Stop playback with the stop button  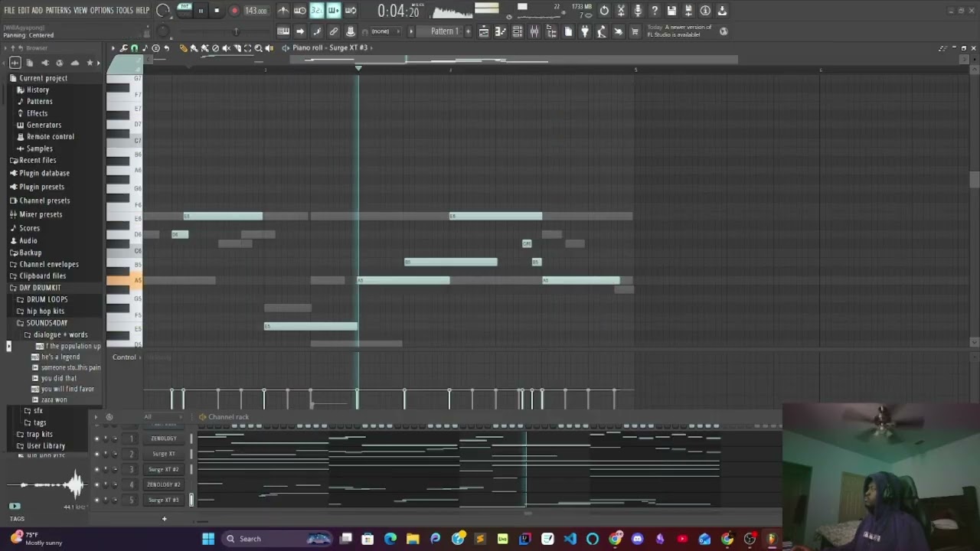pyautogui.click(x=217, y=11)
